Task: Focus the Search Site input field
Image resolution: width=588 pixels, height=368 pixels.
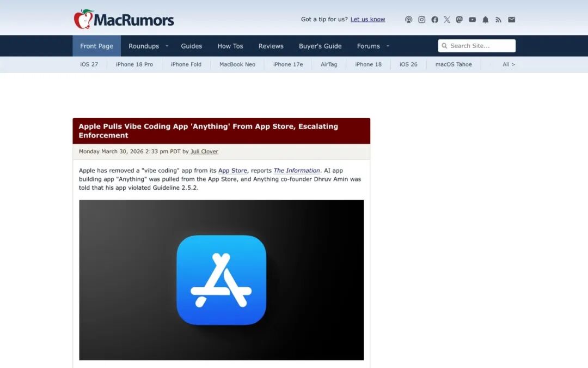Action: (476, 46)
